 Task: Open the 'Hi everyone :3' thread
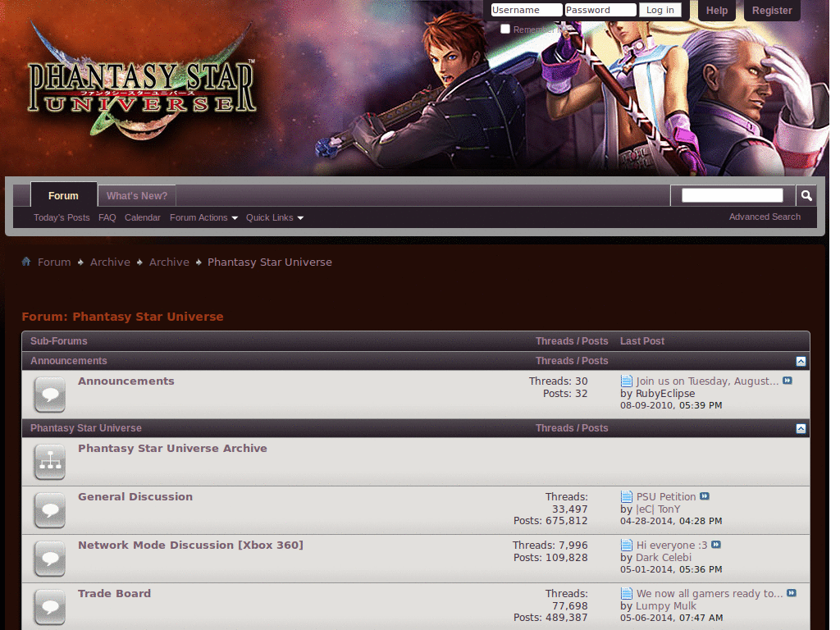pos(672,545)
